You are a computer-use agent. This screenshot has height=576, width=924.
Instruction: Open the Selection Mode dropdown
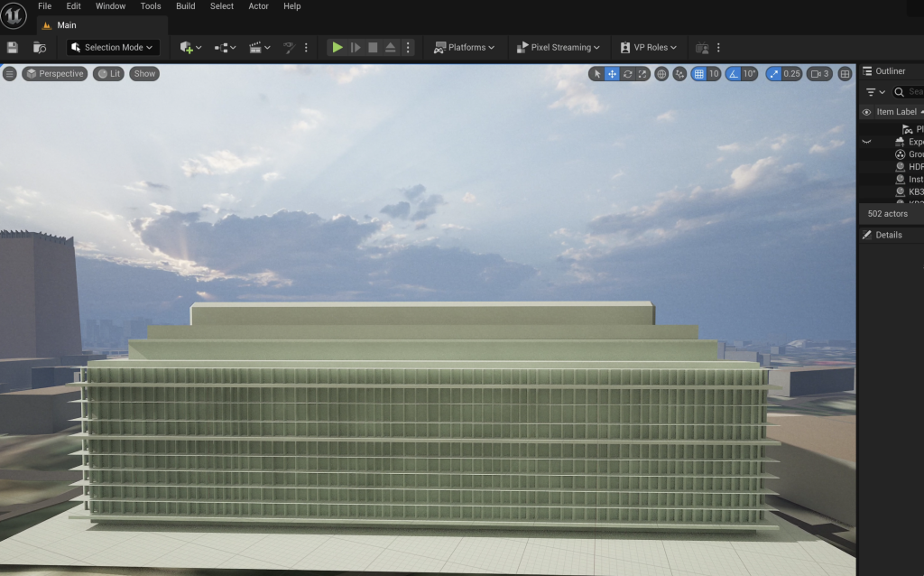click(114, 47)
